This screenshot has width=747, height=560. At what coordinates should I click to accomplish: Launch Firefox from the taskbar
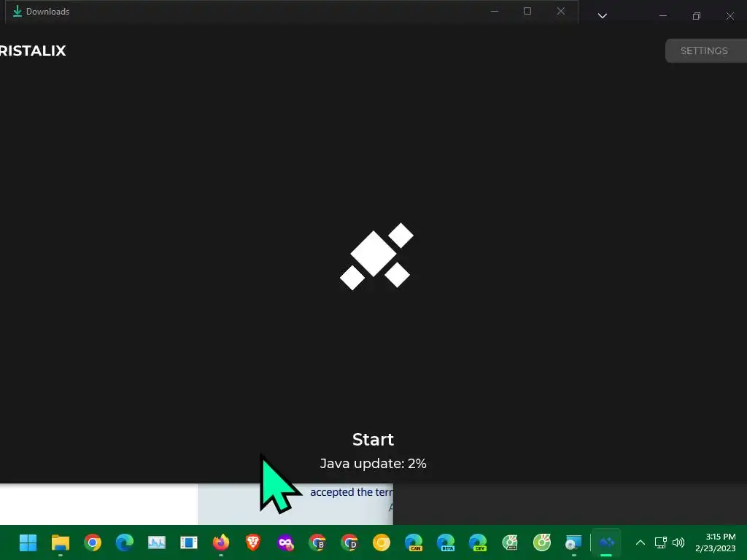click(220, 542)
